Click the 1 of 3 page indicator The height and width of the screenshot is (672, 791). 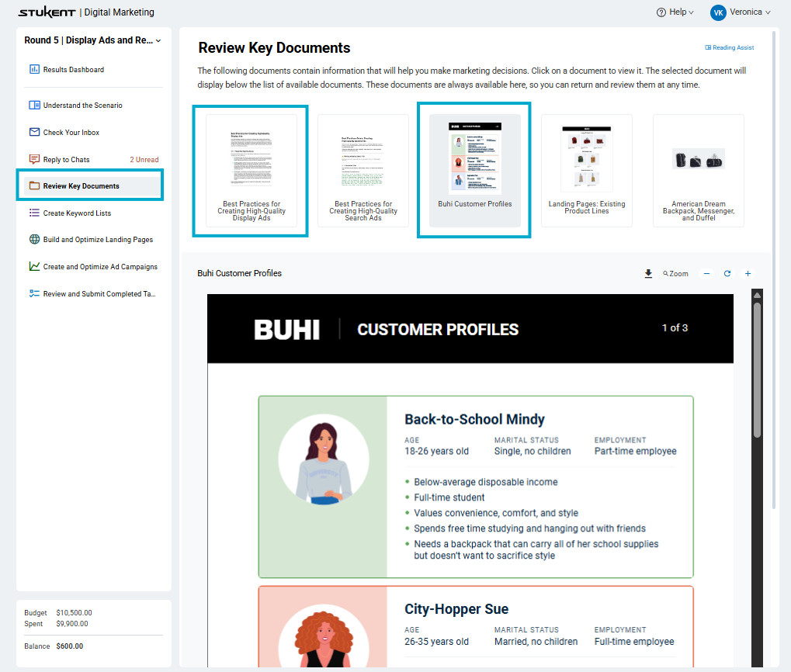point(675,328)
